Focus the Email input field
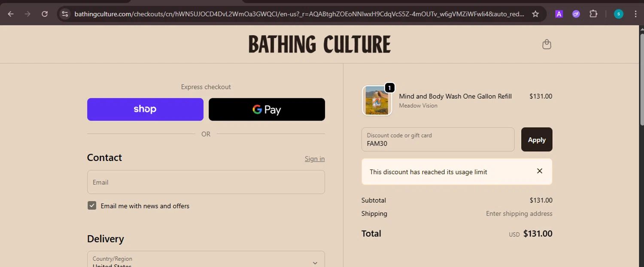 (x=206, y=182)
